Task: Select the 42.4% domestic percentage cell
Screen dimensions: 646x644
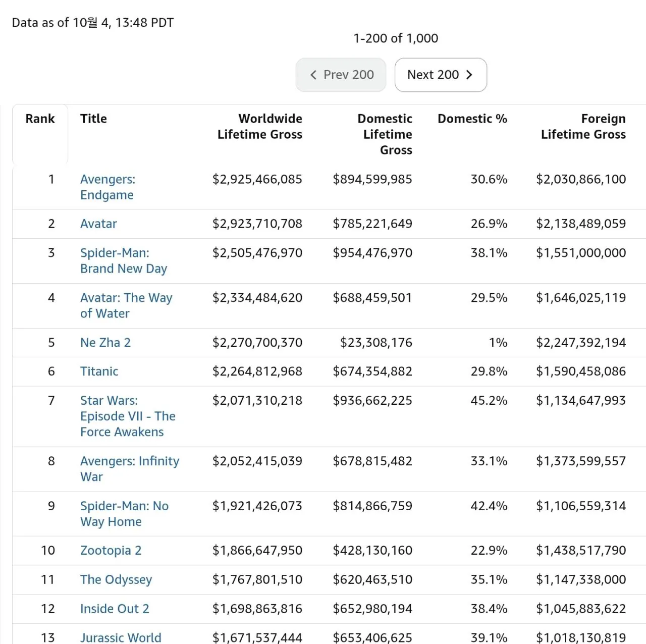Action: coord(489,506)
